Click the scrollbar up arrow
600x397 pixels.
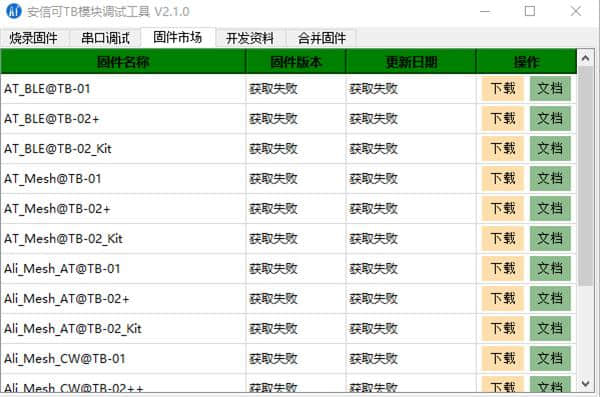585,58
